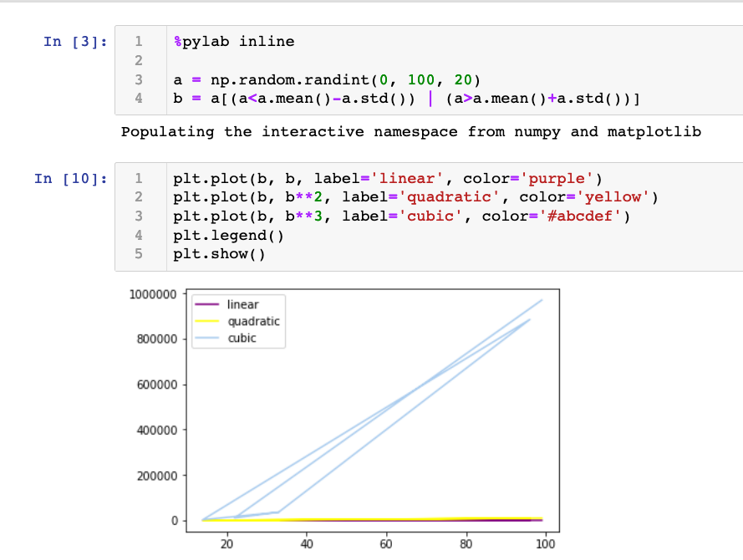743x560 pixels.
Task: Click the light blue cubic legend swatch
Action: click(207, 339)
